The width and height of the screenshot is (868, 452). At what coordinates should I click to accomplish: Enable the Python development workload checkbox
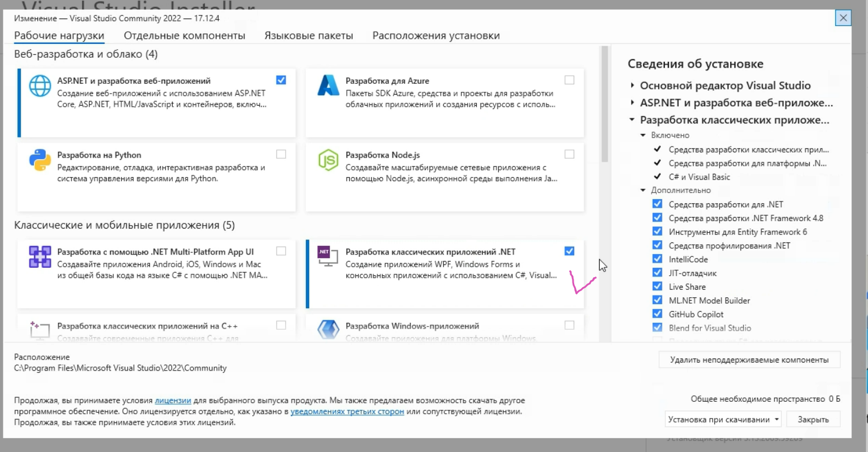pyautogui.click(x=281, y=154)
